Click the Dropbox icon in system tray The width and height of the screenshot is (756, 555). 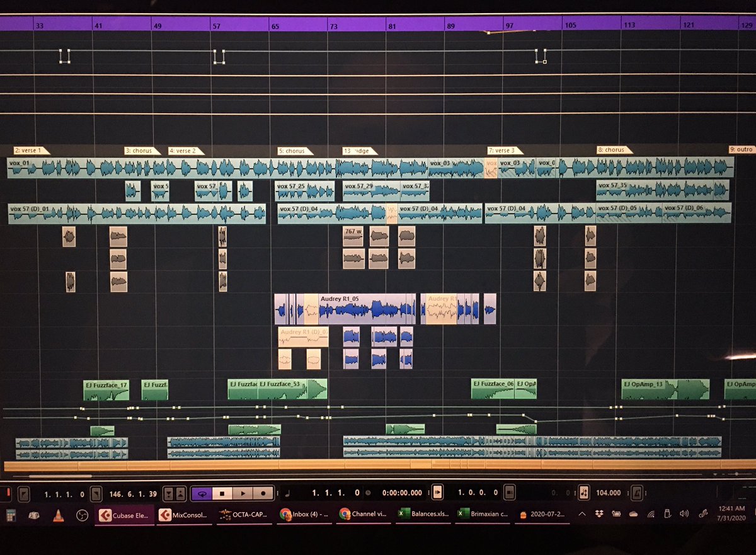click(598, 515)
